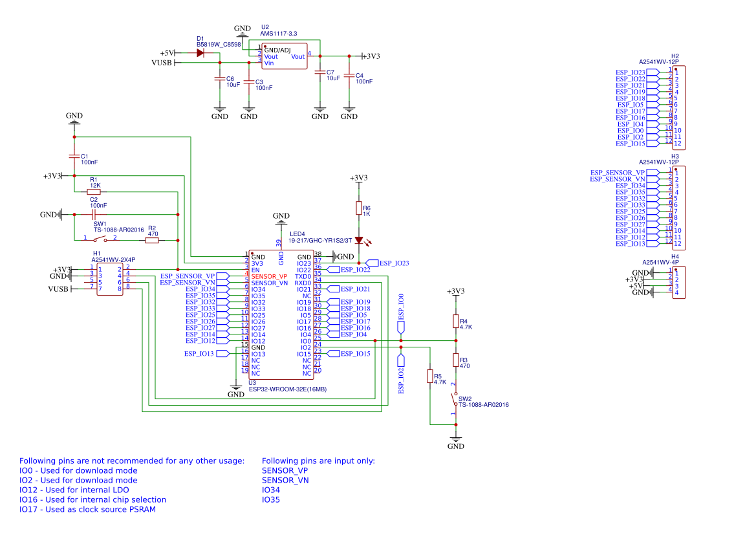
Task: Select 'Following pins are not recommended' note heading
Action: point(132,461)
